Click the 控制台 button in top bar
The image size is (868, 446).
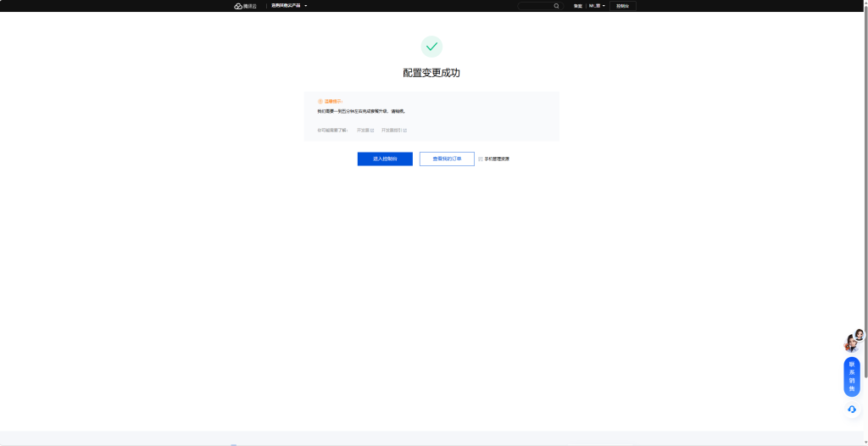tap(623, 6)
